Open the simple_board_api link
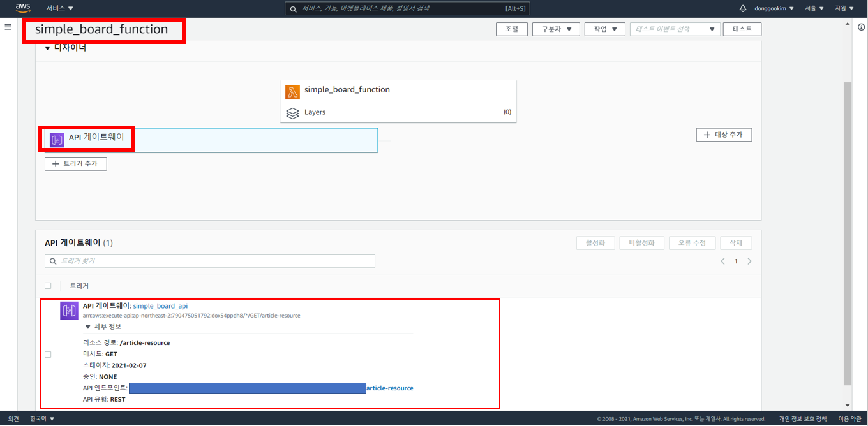 [160, 306]
